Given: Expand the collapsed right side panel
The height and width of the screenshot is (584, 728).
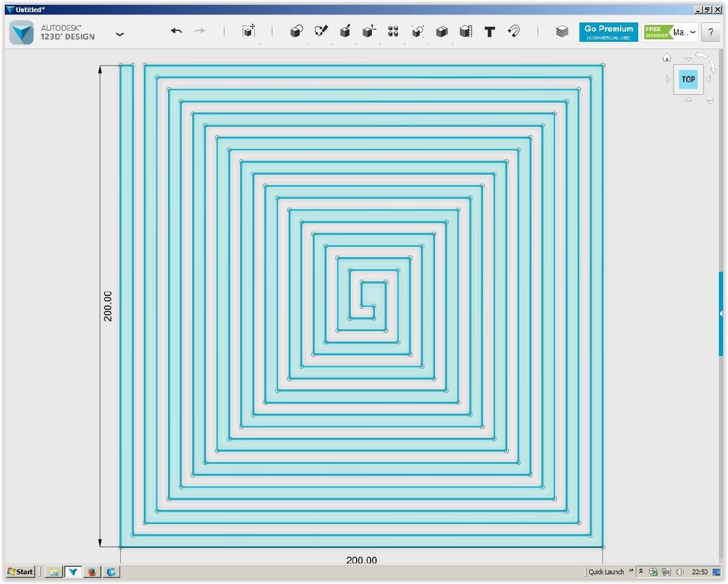Looking at the screenshot, I should (721, 314).
